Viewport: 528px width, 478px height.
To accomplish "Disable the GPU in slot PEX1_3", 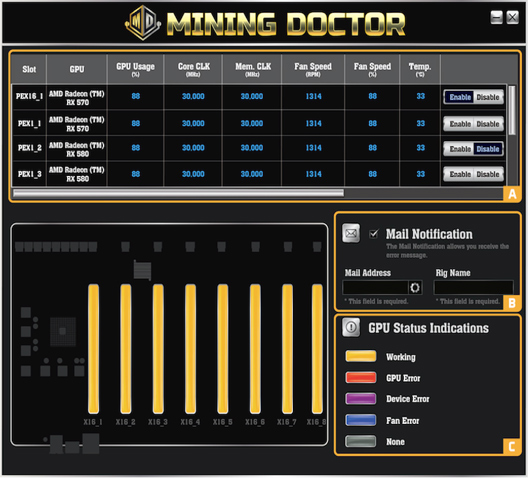I will [488, 174].
